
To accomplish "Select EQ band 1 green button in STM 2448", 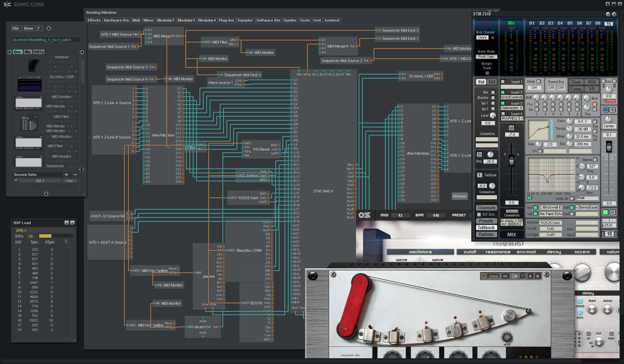I will pyautogui.click(x=530, y=198).
